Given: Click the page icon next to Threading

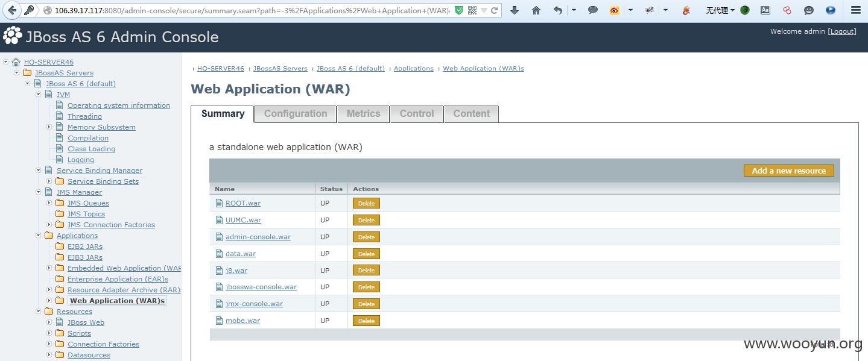Looking at the screenshot, I should pos(60,116).
